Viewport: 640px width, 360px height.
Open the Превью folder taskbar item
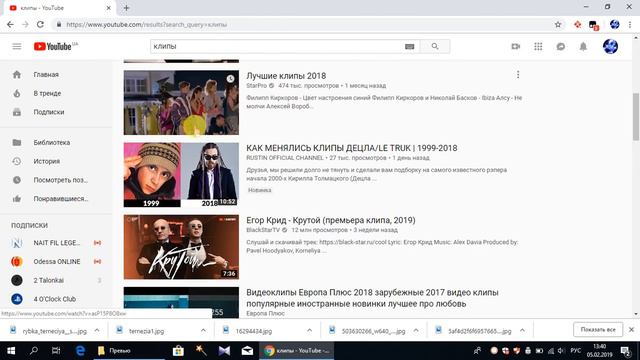pos(128,351)
